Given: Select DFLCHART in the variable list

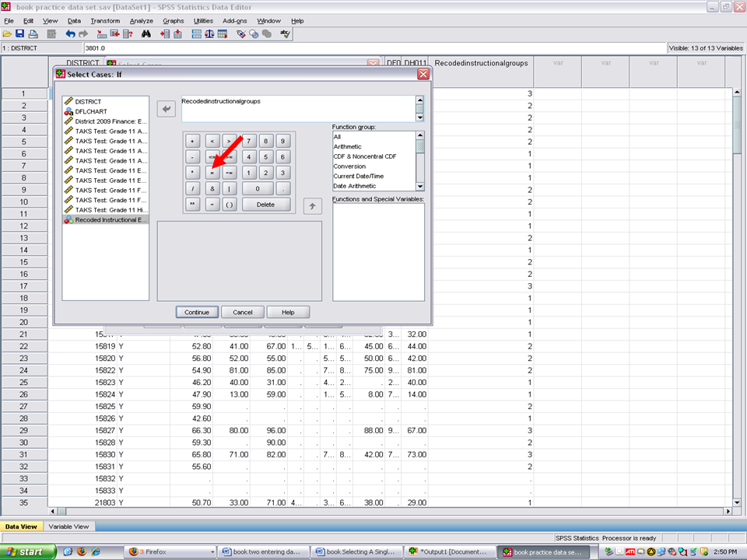Looking at the screenshot, I should [91, 111].
